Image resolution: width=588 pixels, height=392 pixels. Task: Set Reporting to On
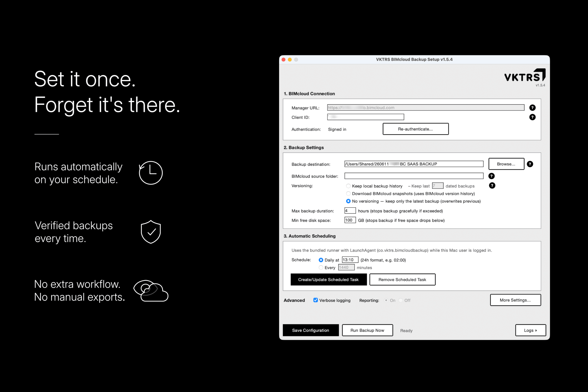tap(386, 300)
